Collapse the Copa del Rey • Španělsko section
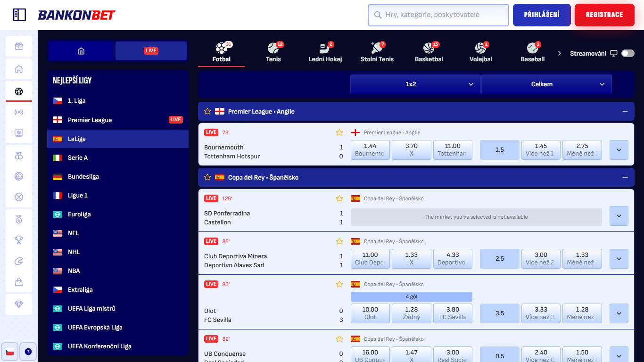 (x=625, y=177)
